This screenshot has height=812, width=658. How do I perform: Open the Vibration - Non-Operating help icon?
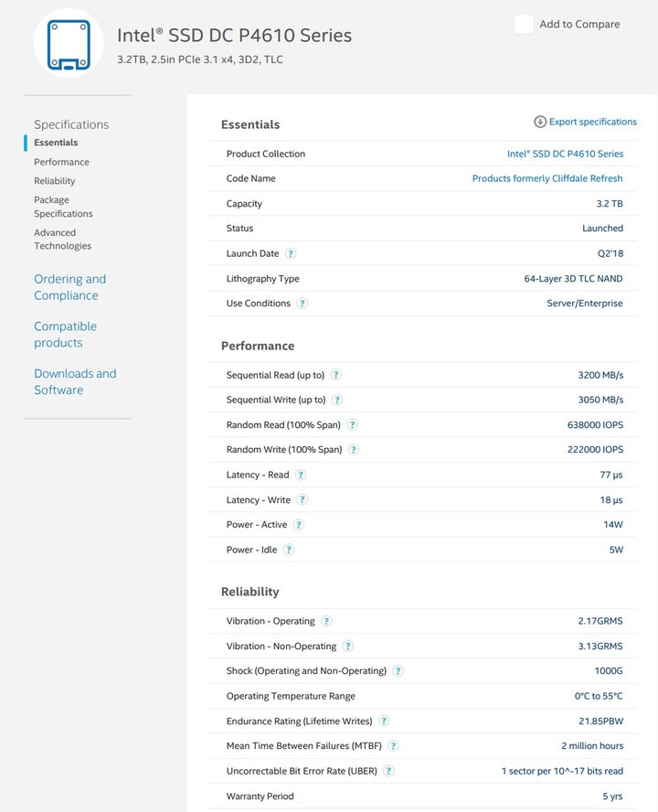tap(348, 646)
